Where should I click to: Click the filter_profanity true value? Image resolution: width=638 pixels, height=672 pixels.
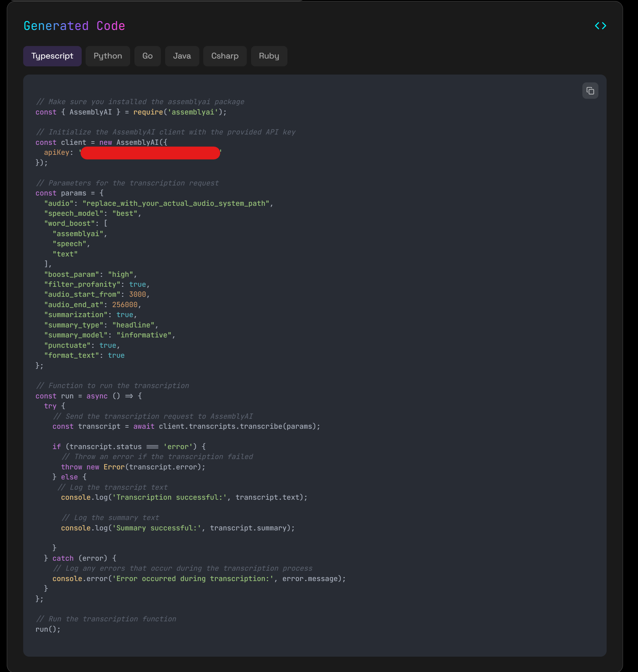coord(138,284)
